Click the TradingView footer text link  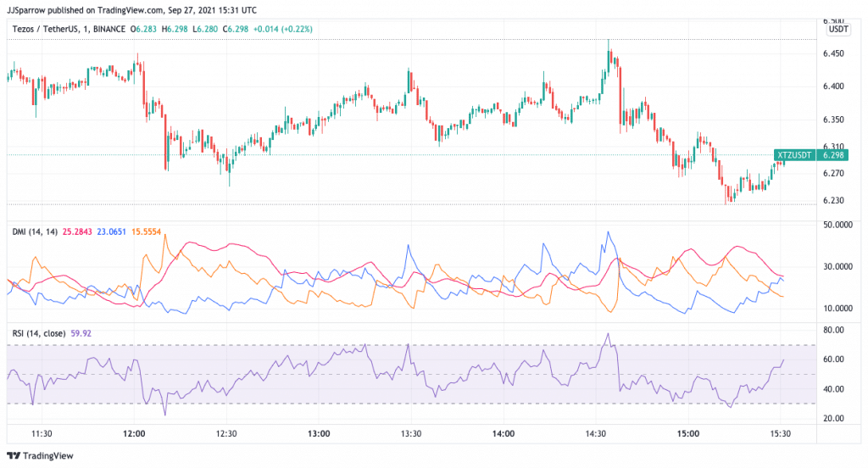(x=48, y=456)
